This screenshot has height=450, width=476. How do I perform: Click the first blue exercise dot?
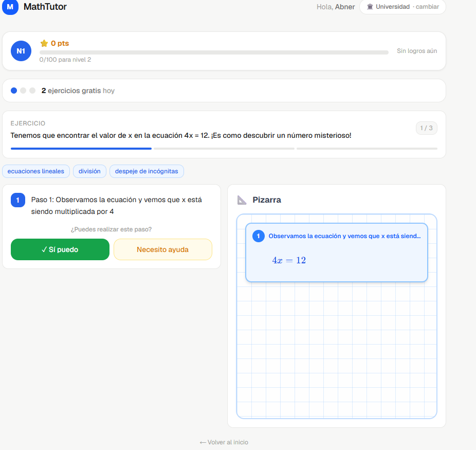14,91
